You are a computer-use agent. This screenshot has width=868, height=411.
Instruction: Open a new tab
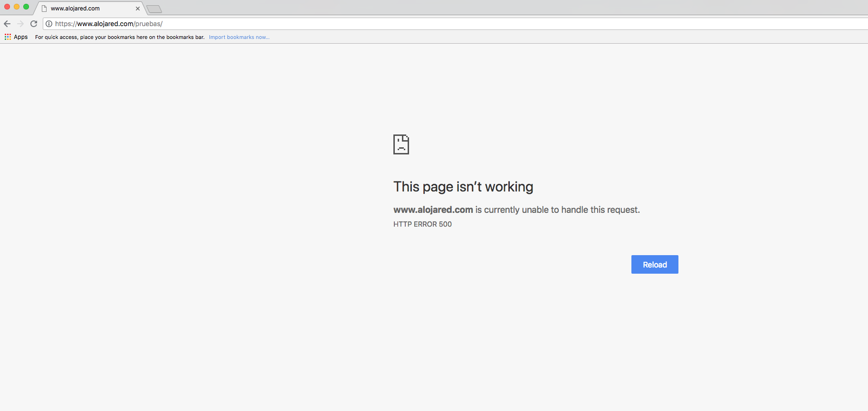154,9
